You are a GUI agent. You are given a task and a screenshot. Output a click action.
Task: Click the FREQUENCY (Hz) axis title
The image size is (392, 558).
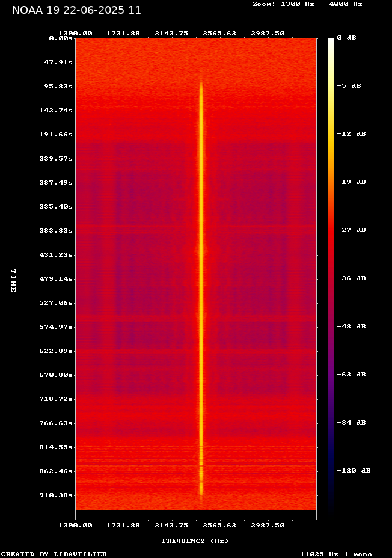click(195, 541)
